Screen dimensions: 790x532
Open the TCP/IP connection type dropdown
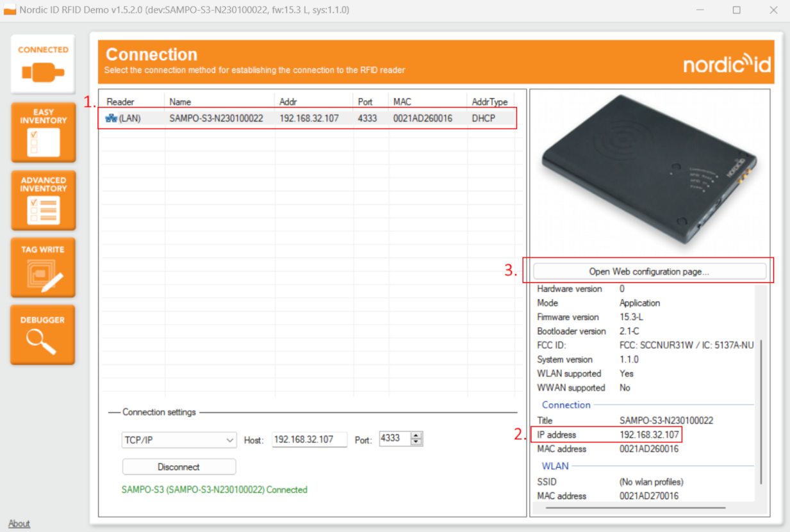point(179,440)
